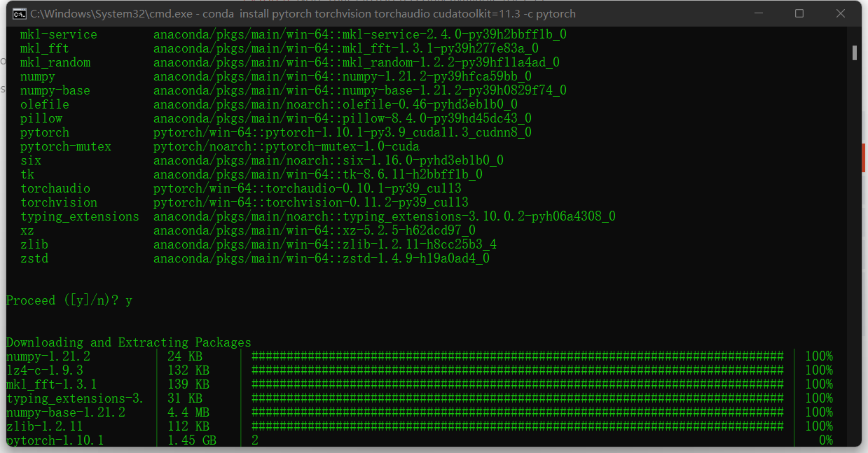Viewport: 868px width, 453px height.
Task: Click the 'Proceed ([y]/n)? y' prompt line
Action: point(69,300)
